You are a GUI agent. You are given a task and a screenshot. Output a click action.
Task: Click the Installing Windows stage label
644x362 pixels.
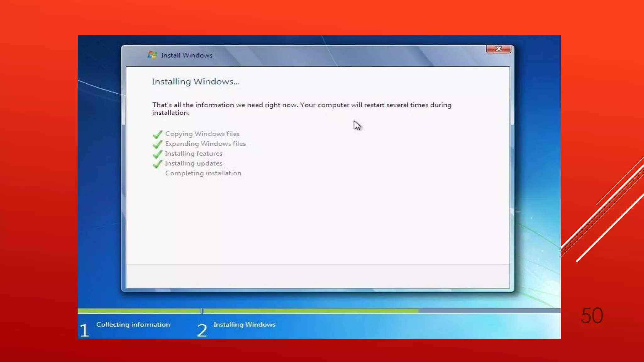click(x=244, y=325)
